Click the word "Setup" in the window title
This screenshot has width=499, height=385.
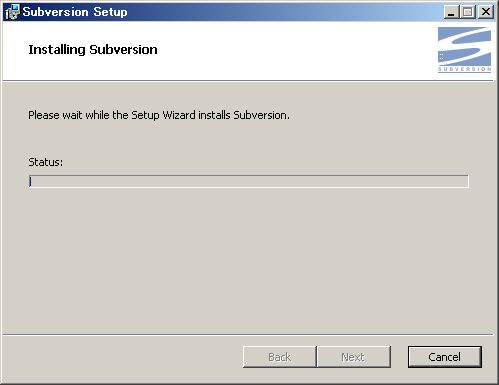(110, 12)
